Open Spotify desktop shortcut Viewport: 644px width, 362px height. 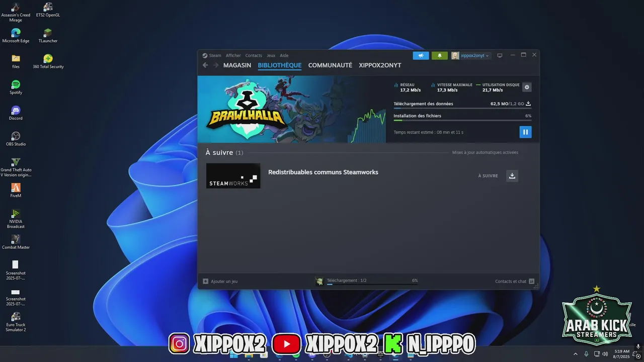coord(16,87)
